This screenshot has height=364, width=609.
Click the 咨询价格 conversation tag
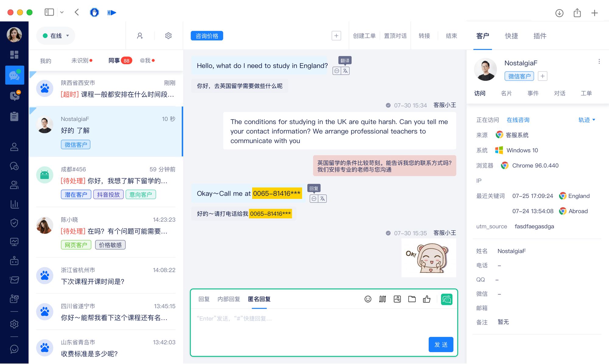coord(207,36)
